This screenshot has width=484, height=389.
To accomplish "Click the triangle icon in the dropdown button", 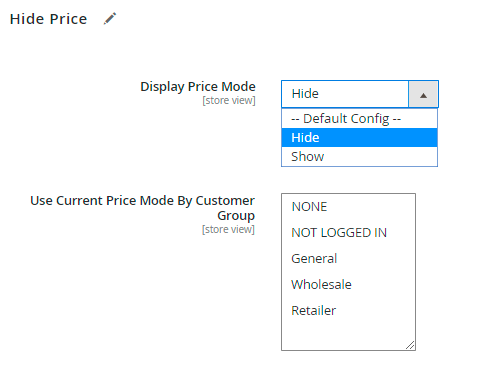I will pos(423,96).
